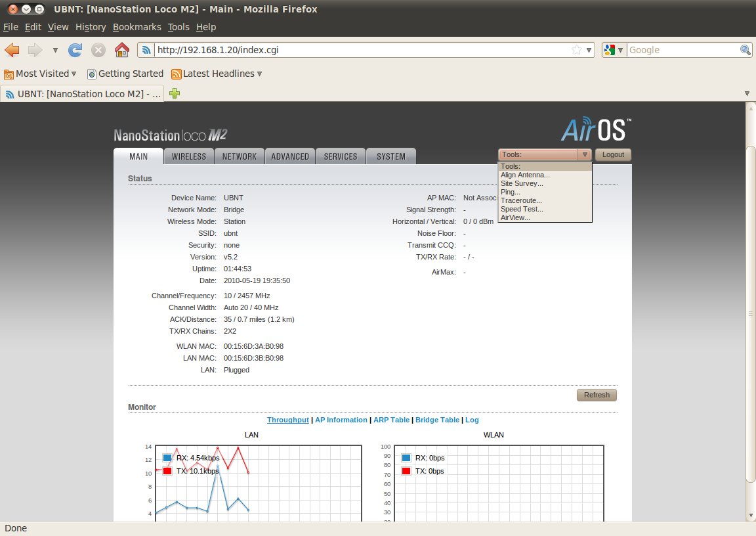
Task: Select Site Survey from Tools list
Action: click(522, 183)
